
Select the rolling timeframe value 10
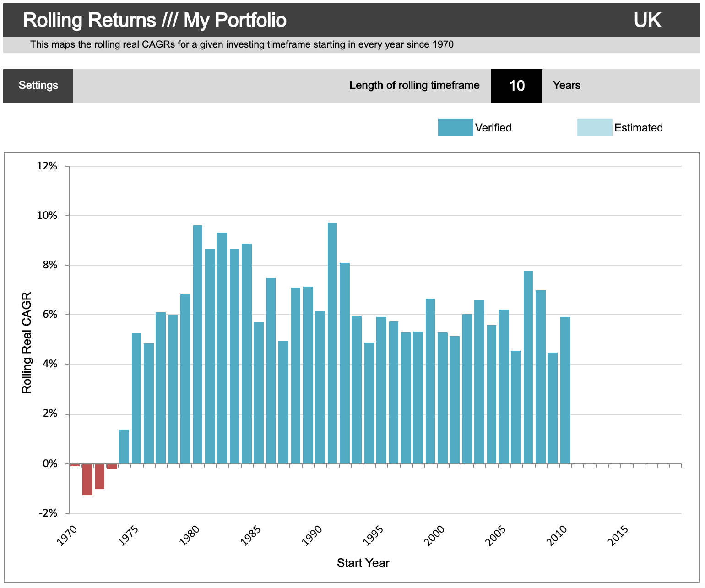516,86
